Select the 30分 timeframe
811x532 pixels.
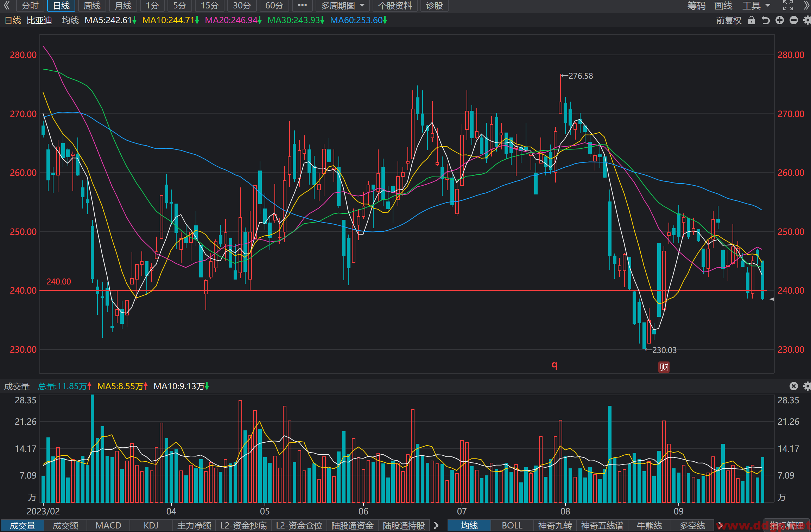[x=242, y=6]
